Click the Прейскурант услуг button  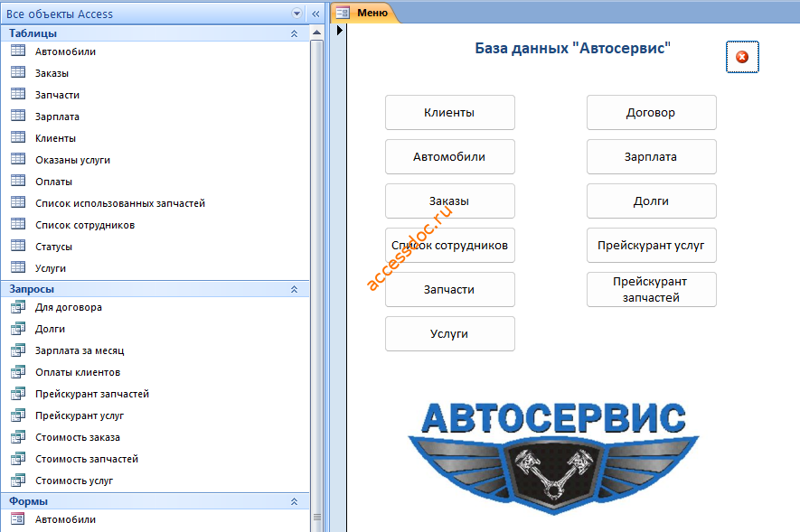click(x=652, y=246)
